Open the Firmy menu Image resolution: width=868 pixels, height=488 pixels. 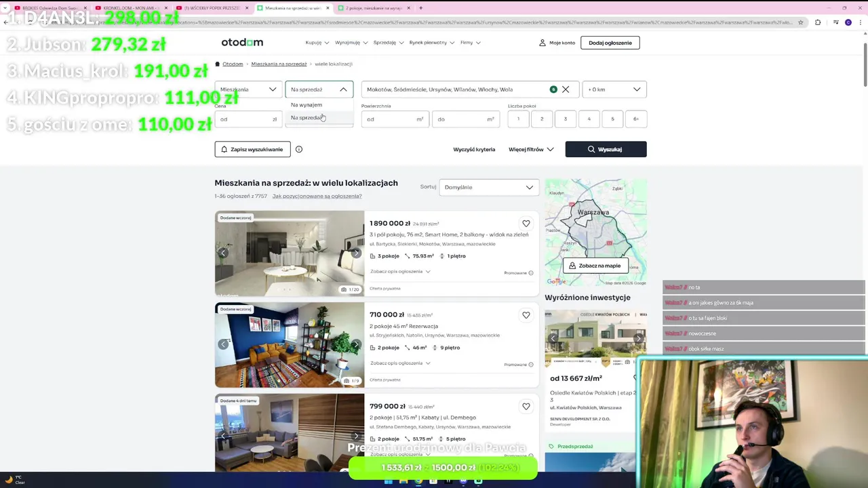click(x=470, y=43)
